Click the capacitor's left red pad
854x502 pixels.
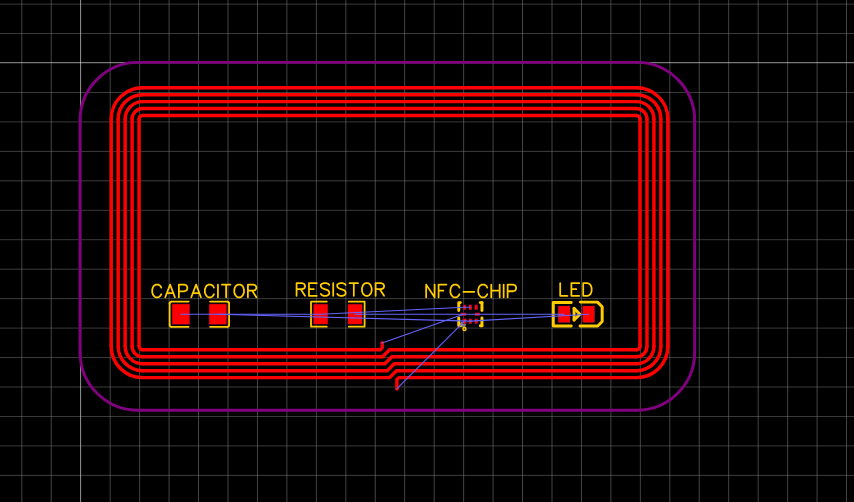pos(179,314)
